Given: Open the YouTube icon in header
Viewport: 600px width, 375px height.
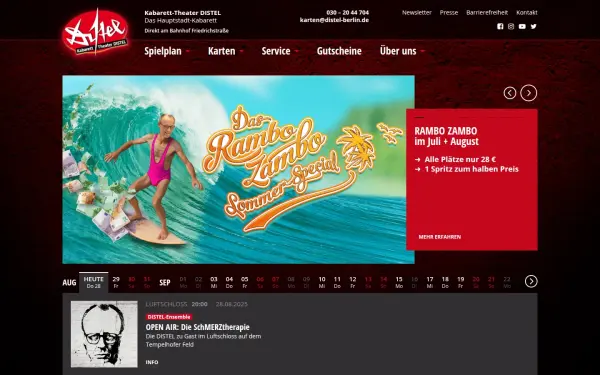Looking at the screenshot, I should [522, 26].
